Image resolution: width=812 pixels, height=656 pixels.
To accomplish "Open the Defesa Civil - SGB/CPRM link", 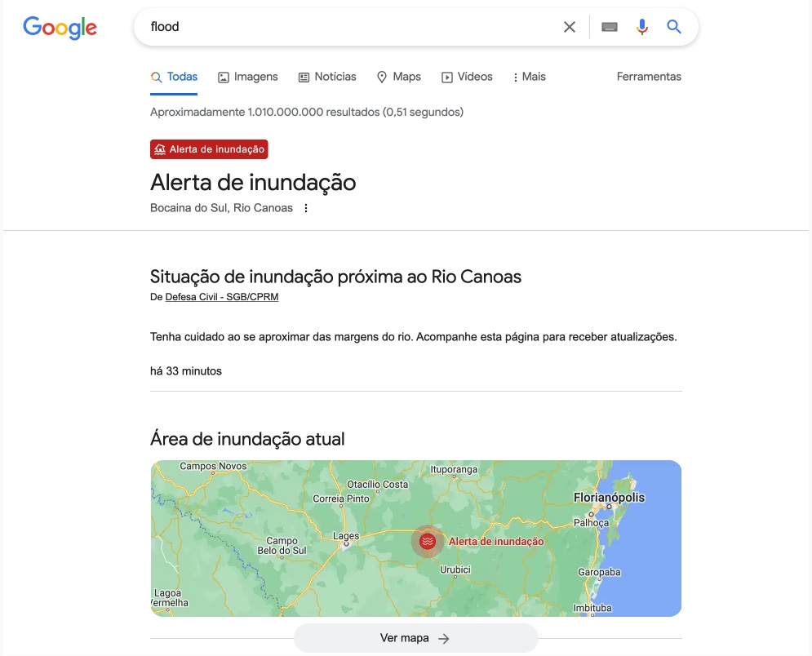I will (x=222, y=297).
